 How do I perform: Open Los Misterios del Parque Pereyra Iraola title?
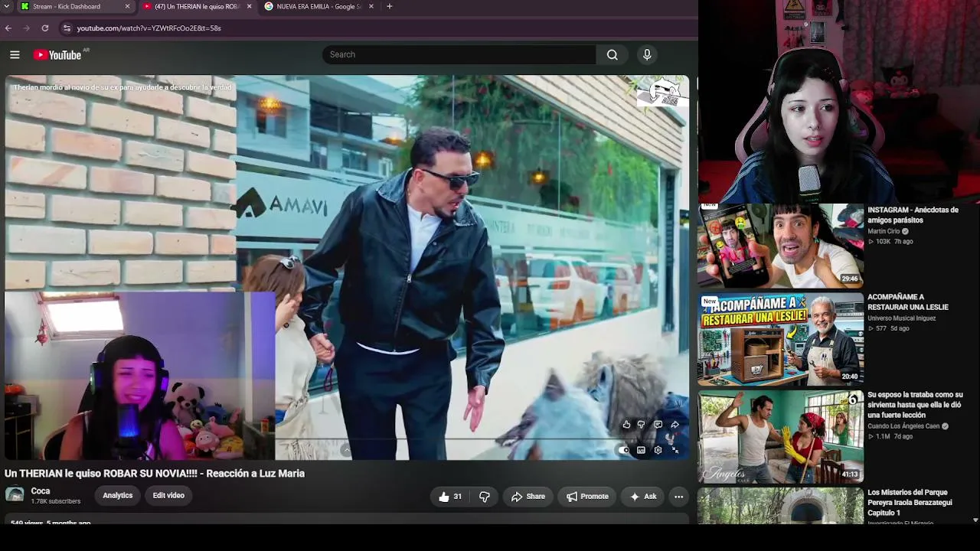[910, 503]
